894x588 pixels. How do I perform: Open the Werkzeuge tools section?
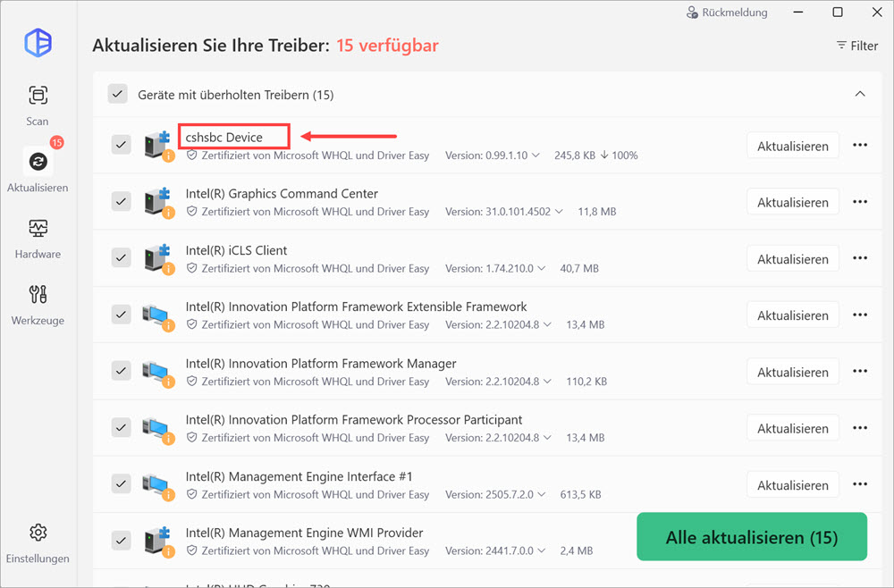coord(38,305)
